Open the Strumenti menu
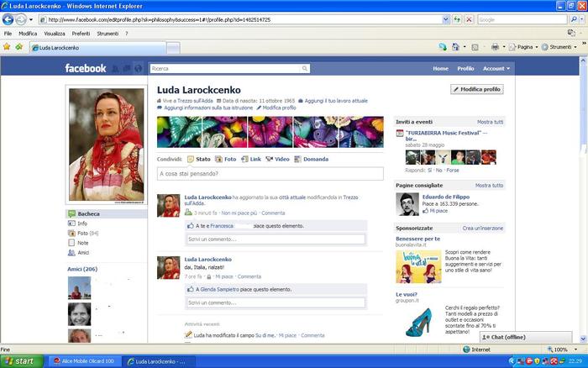The height and width of the screenshot is (368, 588). click(108, 34)
